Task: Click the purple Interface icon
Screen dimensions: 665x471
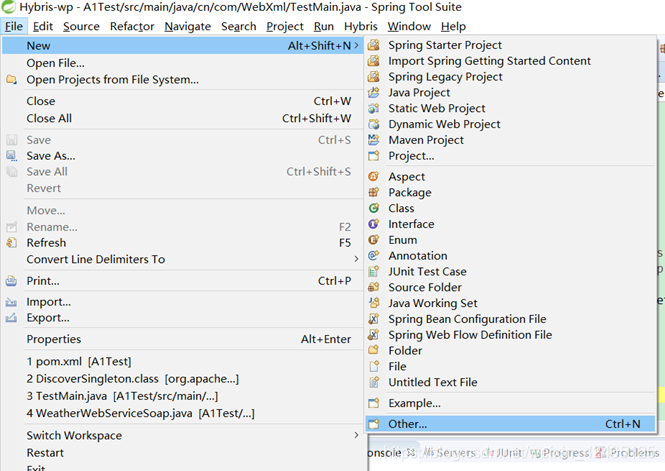Action: 374,224
